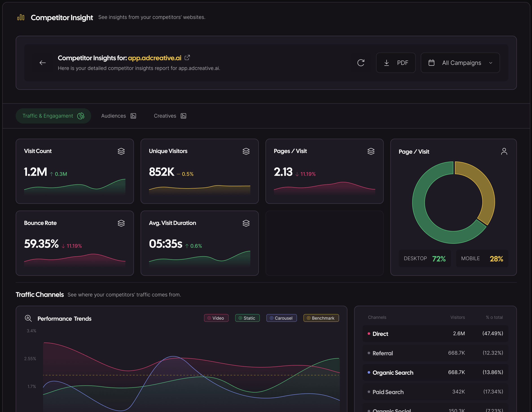Click the layers icon on Bounce Rate card
Viewport: 532px width, 412px height.
pyautogui.click(x=121, y=223)
